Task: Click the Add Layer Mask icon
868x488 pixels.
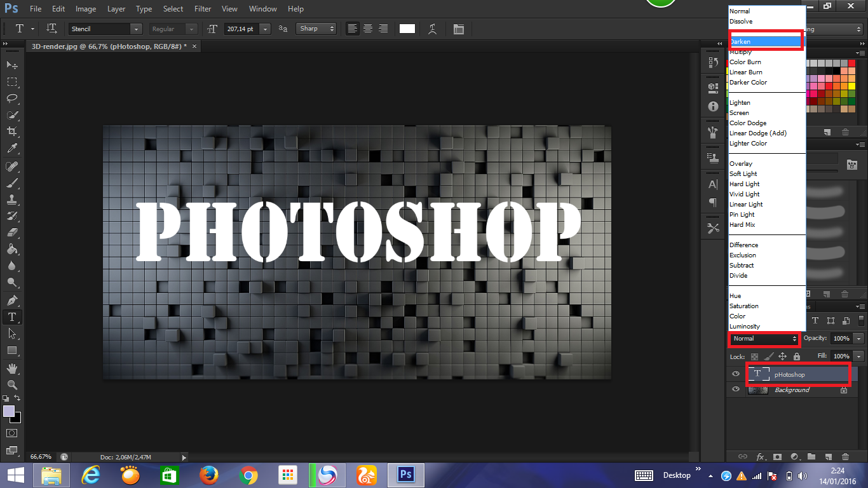Action: 777,456
